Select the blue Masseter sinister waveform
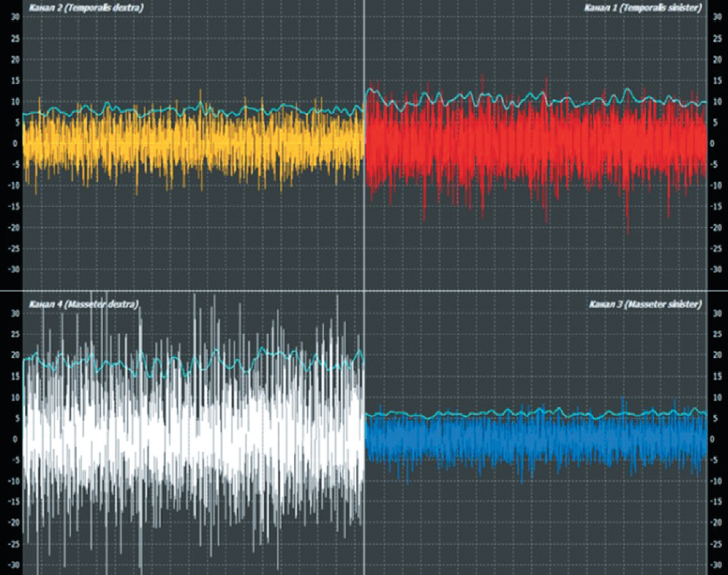 pyautogui.click(x=536, y=440)
